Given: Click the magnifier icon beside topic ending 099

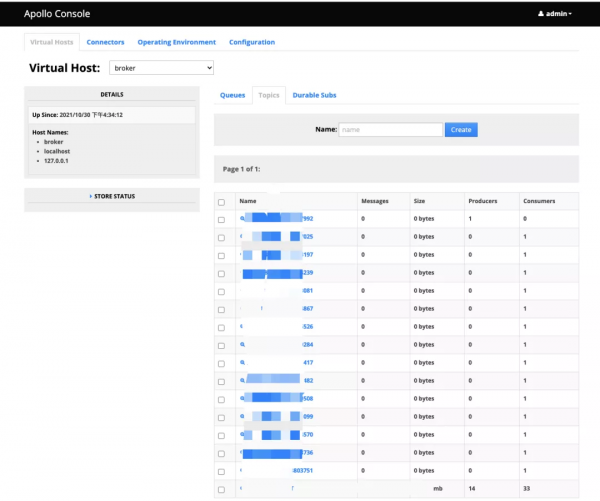Looking at the screenshot, I should [242, 416].
